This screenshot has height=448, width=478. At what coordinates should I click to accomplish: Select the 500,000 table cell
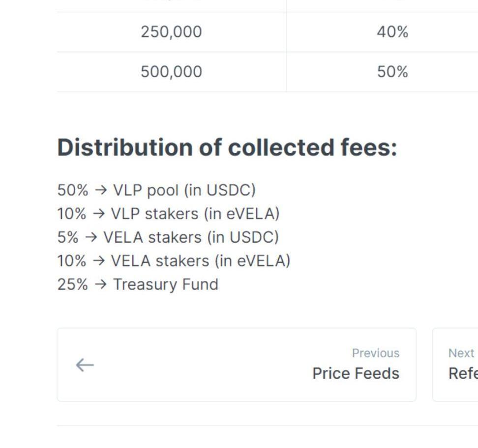tap(171, 72)
